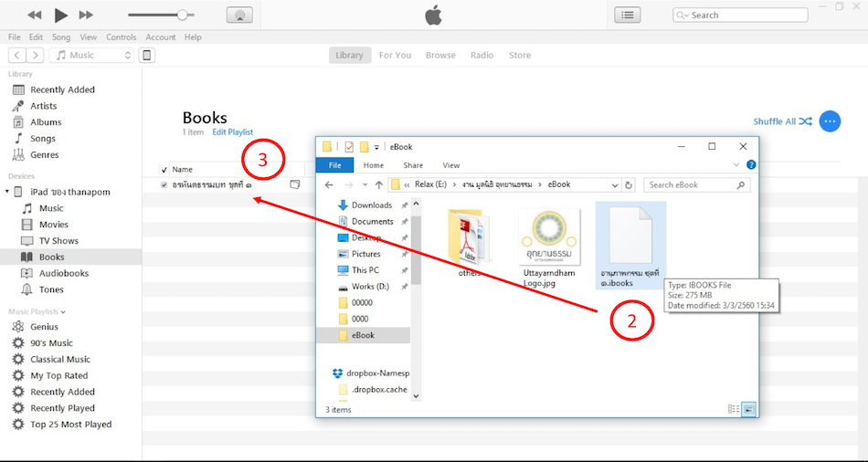
Task: Open the address bar history dropdown
Action: (615, 185)
